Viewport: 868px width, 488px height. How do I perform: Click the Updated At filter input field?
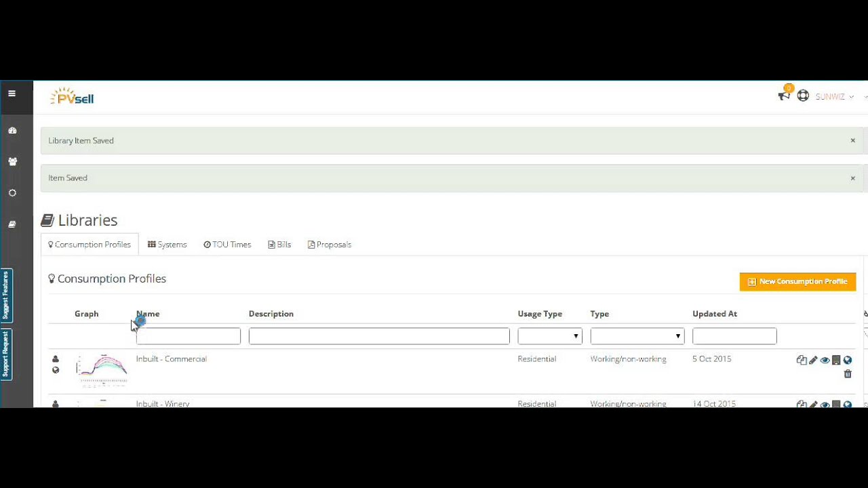(x=734, y=336)
